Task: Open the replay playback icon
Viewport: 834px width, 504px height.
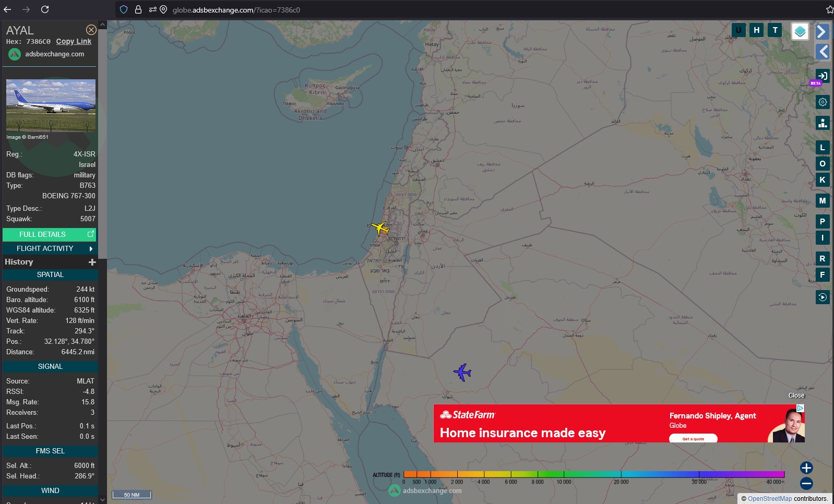Action: [823, 297]
